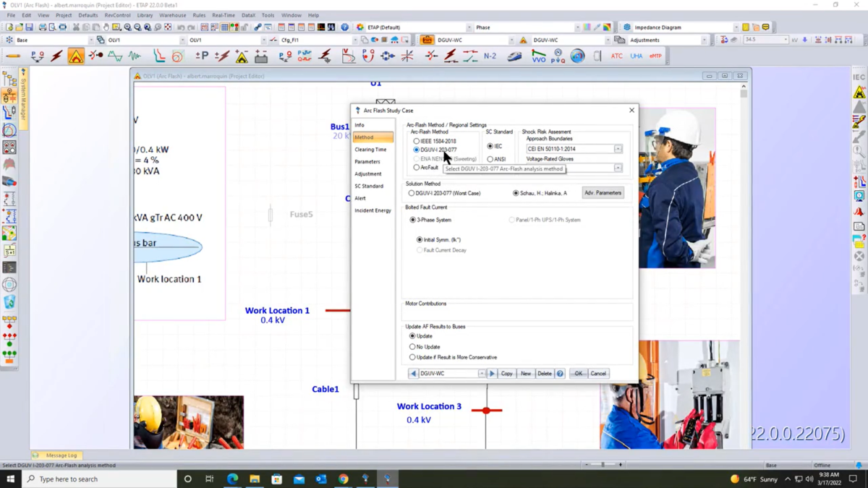Switch to Load Flow analysis mode
This screenshot has height=488, width=868.
[x=37, y=56]
